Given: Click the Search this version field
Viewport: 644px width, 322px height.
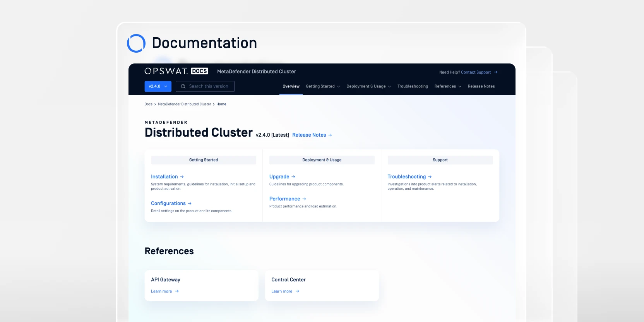Looking at the screenshot, I should [x=209, y=86].
